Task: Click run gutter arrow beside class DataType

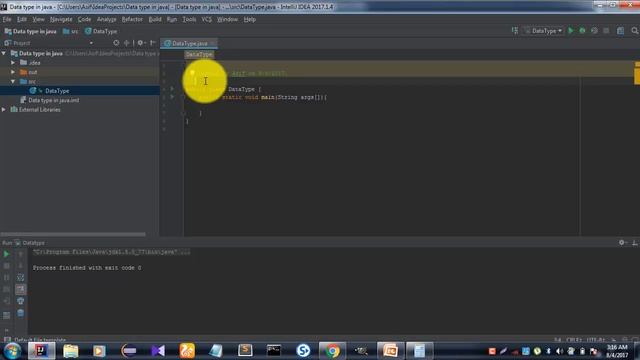Action: coord(172,89)
